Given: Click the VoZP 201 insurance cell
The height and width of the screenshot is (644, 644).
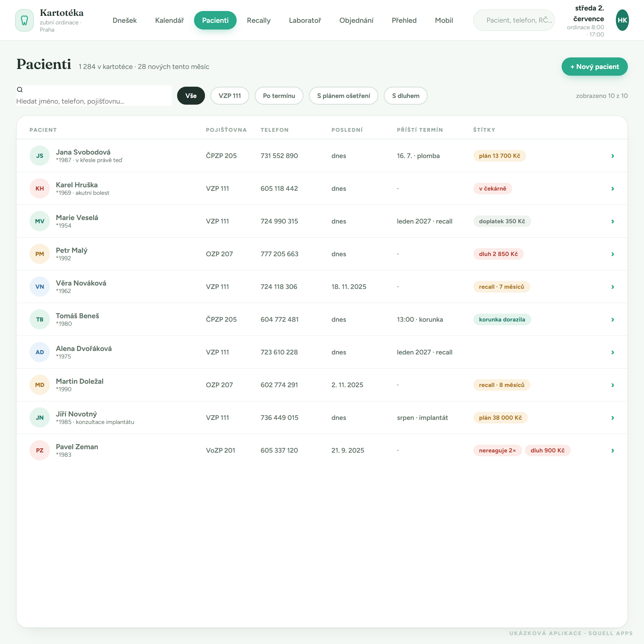Looking at the screenshot, I should coord(220,450).
